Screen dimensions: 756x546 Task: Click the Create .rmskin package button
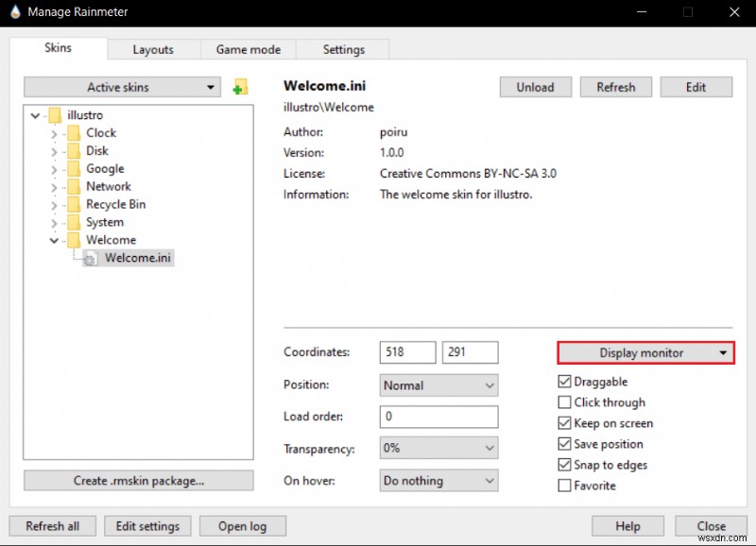point(138,480)
